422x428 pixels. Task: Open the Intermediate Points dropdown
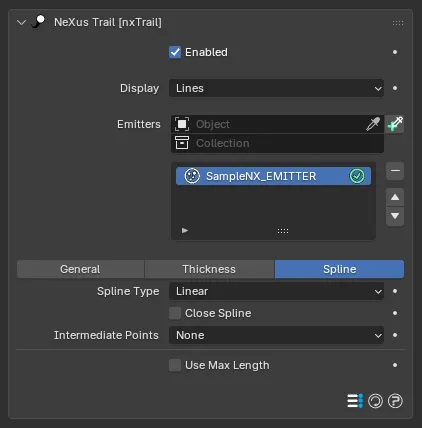pyautogui.click(x=276, y=335)
